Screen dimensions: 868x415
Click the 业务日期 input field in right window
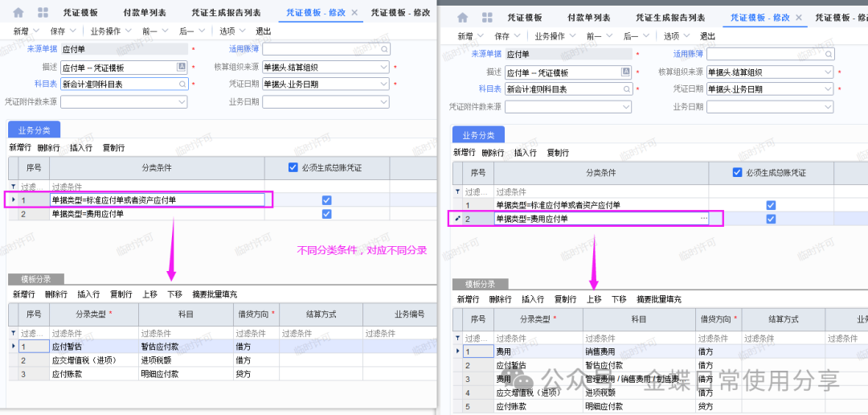coord(770,107)
